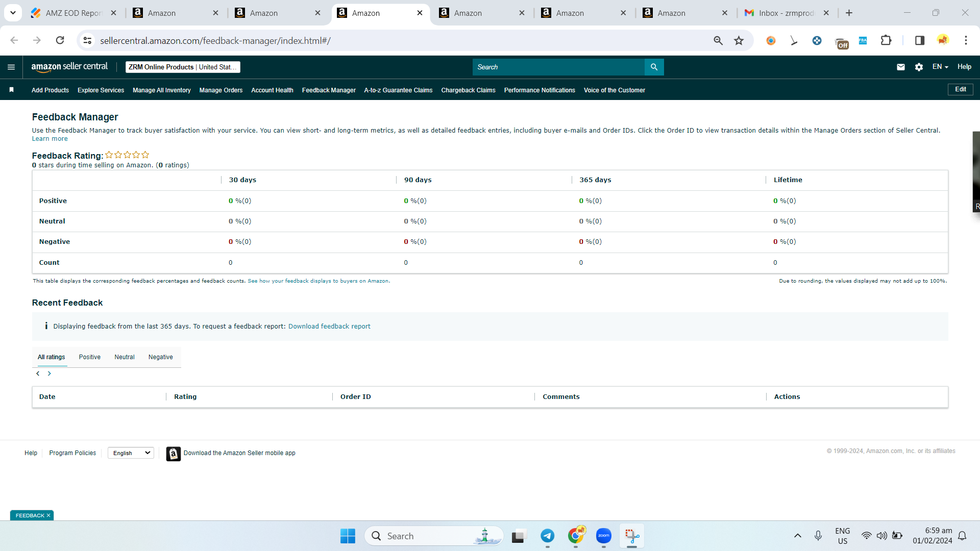Open the Help link in the header
Screen dimensions: 980x551
[964, 67]
